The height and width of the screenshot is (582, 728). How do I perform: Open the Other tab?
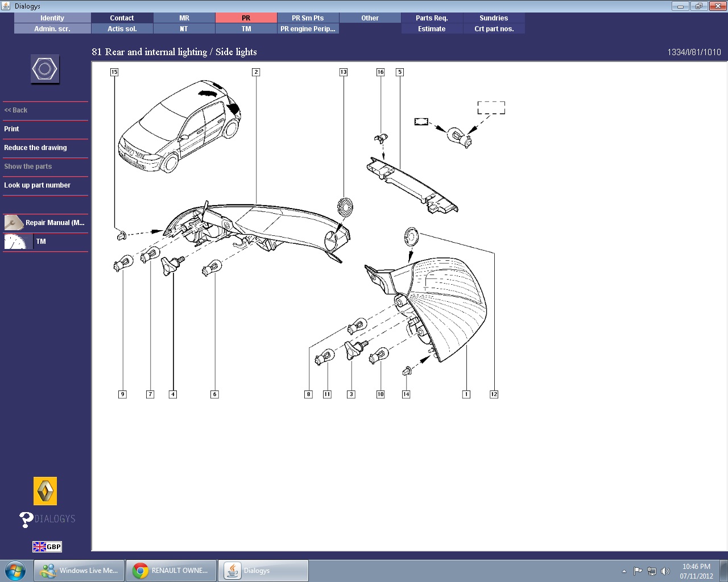point(370,18)
